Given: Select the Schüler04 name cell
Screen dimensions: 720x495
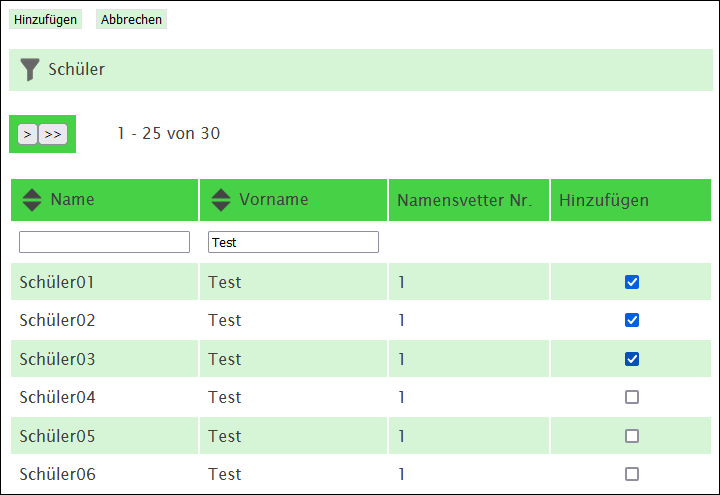Looking at the screenshot, I should pyautogui.click(x=105, y=397).
